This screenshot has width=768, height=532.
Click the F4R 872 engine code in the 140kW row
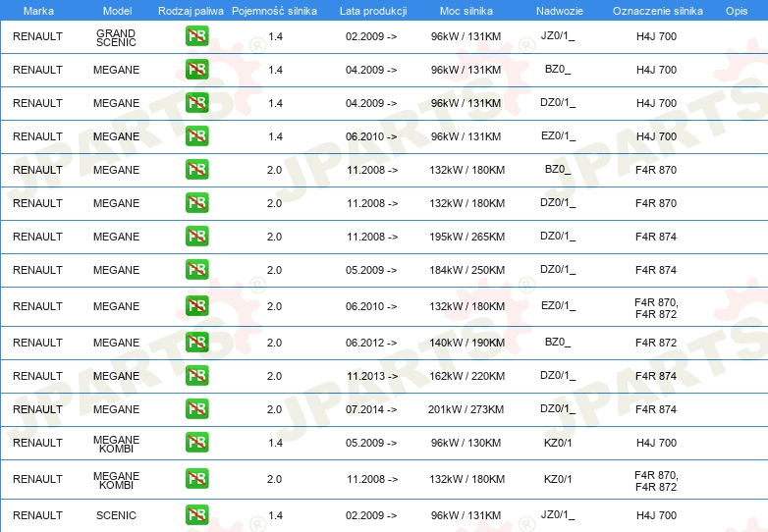[x=656, y=343]
